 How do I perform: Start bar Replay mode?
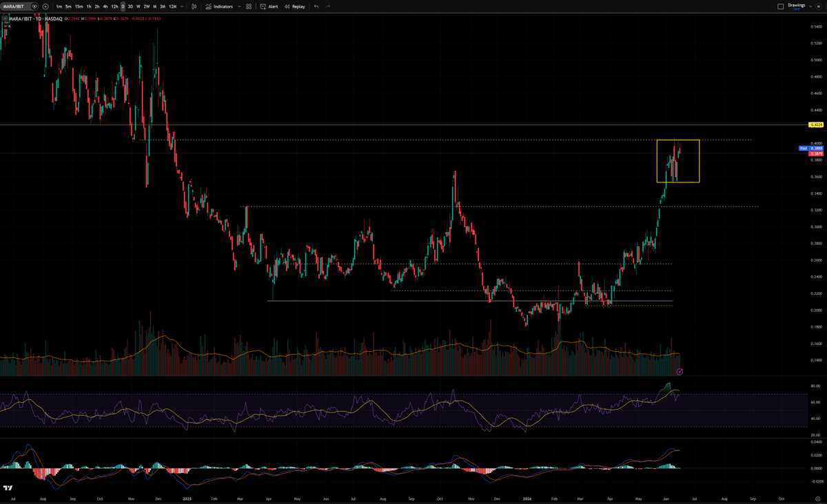[294, 6]
